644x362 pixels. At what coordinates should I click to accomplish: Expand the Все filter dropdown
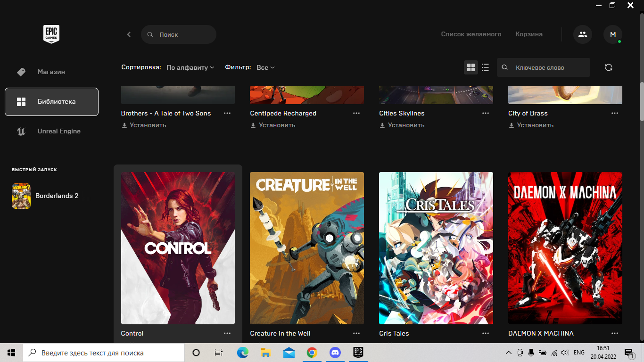click(265, 67)
